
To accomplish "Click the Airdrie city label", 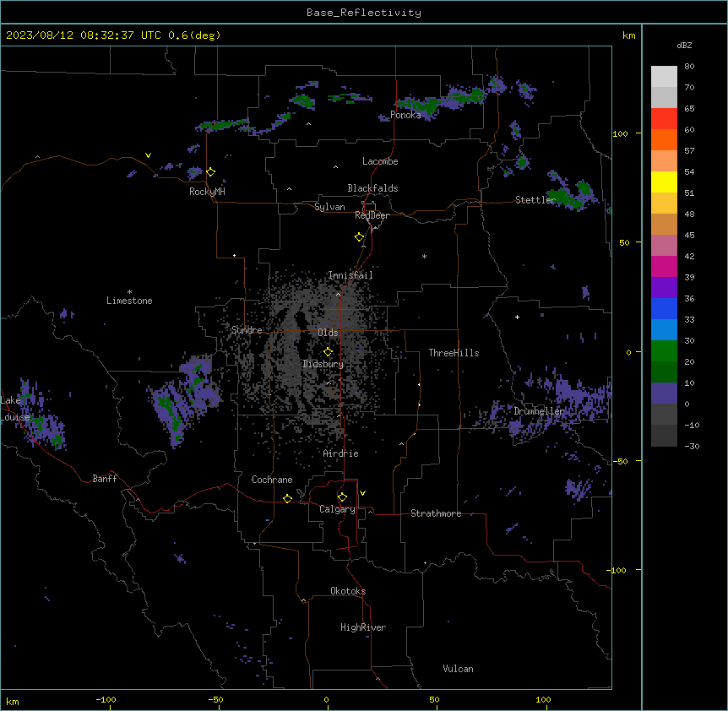I will [x=341, y=453].
